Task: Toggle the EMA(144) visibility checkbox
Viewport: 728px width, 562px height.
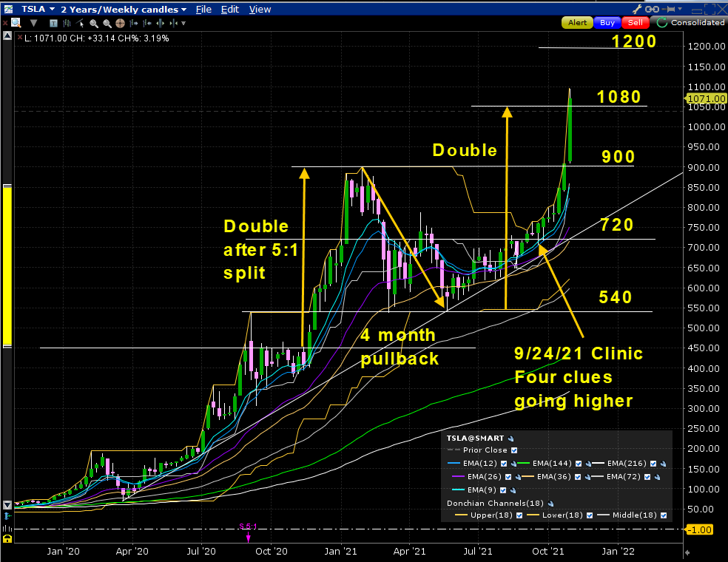Action: [579, 464]
